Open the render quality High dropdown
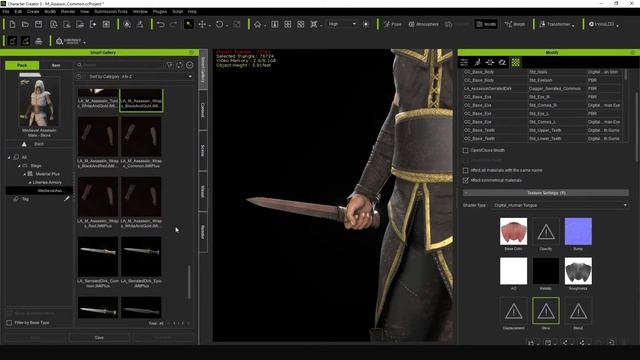The image size is (640, 360). click(x=342, y=24)
